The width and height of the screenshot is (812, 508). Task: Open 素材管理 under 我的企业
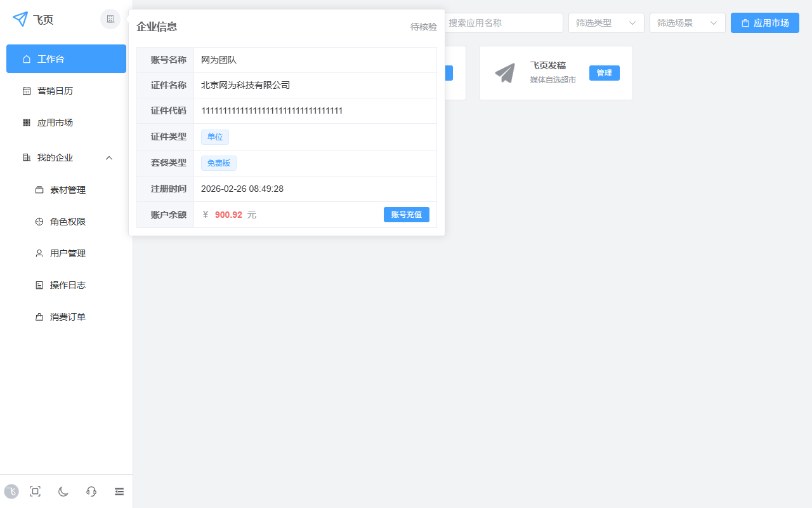[69, 189]
